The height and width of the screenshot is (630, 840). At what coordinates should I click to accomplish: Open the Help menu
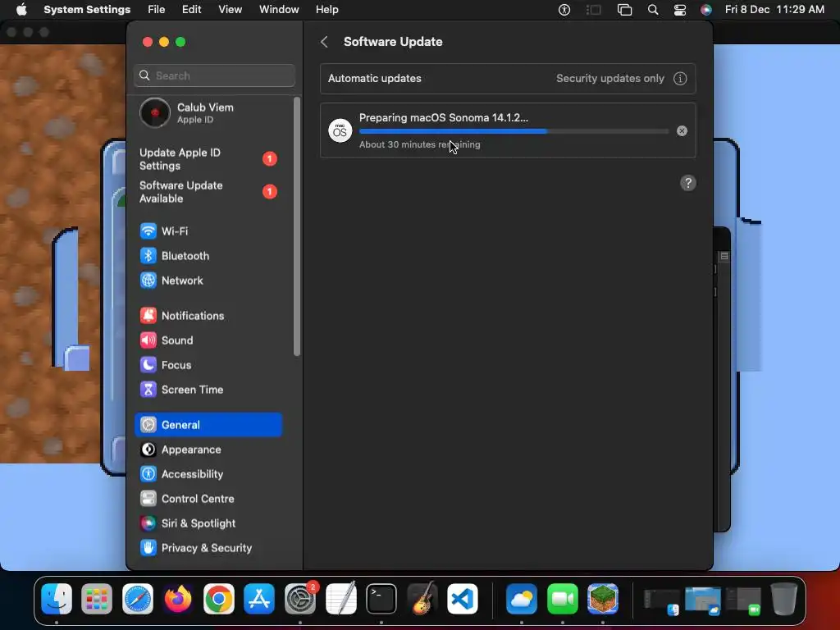click(x=326, y=10)
